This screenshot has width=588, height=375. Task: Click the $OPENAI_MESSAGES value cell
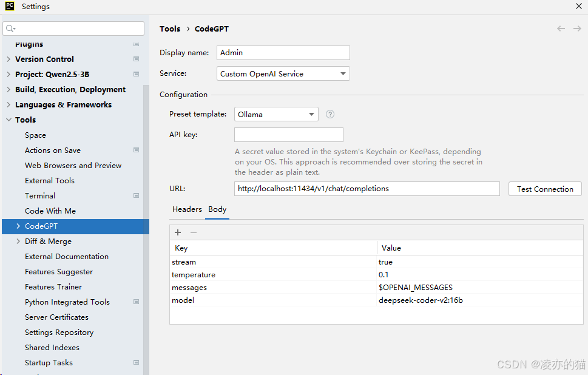click(480, 287)
